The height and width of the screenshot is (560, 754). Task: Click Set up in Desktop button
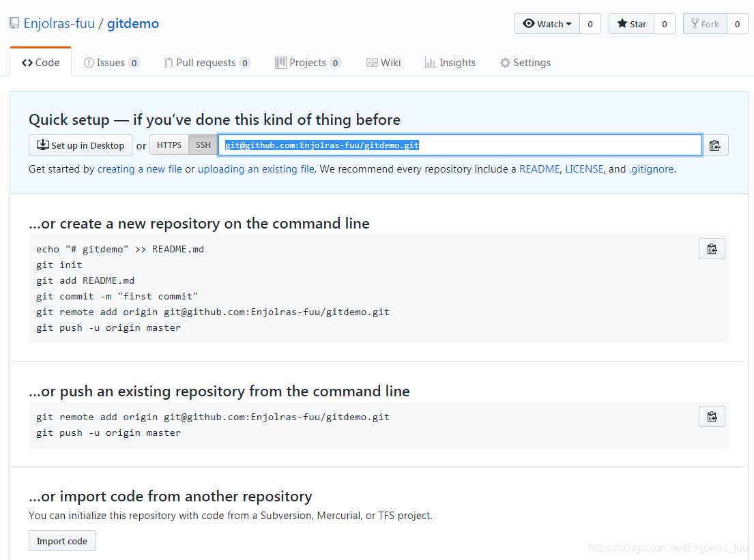pyautogui.click(x=81, y=145)
